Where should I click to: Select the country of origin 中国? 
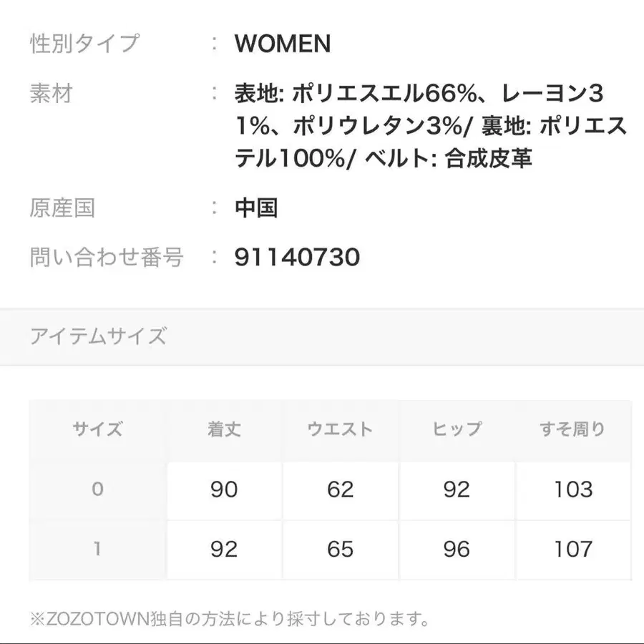(x=256, y=208)
